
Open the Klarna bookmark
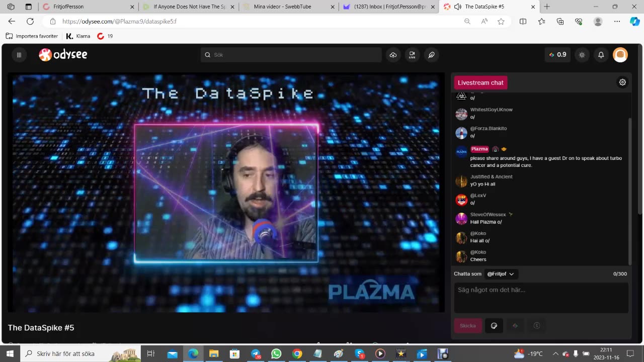[x=78, y=36]
